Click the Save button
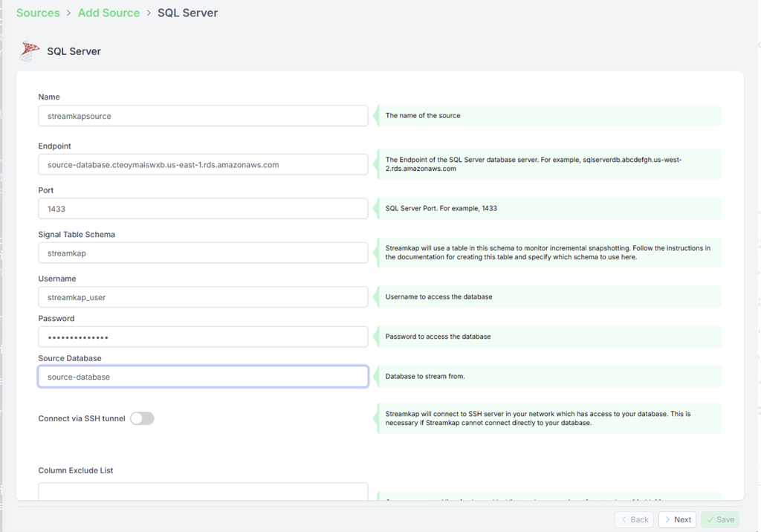761x532 pixels. pos(719,519)
